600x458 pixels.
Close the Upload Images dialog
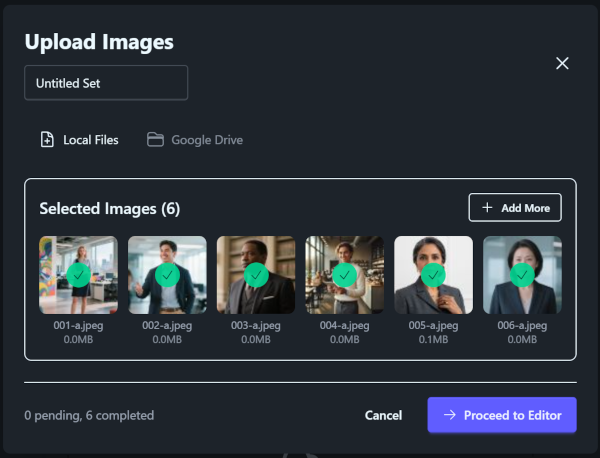[x=562, y=63]
